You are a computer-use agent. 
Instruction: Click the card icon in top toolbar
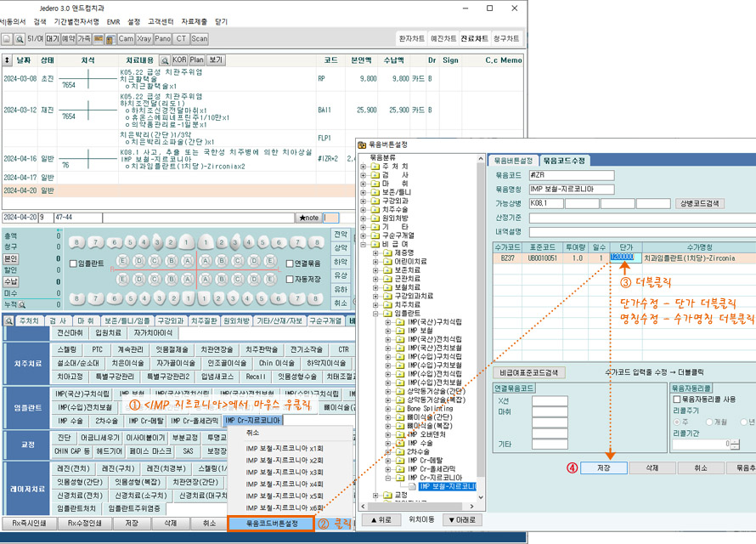point(99,39)
